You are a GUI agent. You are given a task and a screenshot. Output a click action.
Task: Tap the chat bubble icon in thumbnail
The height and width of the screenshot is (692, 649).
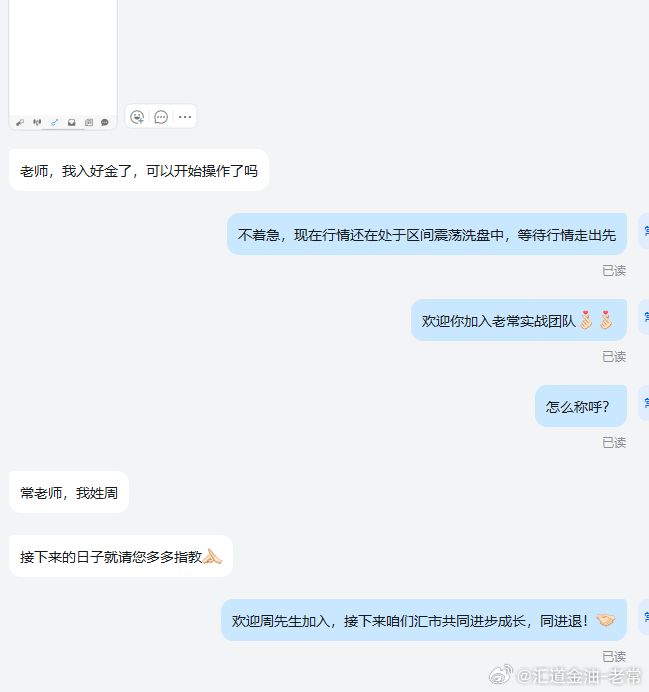tap(105, 122)
